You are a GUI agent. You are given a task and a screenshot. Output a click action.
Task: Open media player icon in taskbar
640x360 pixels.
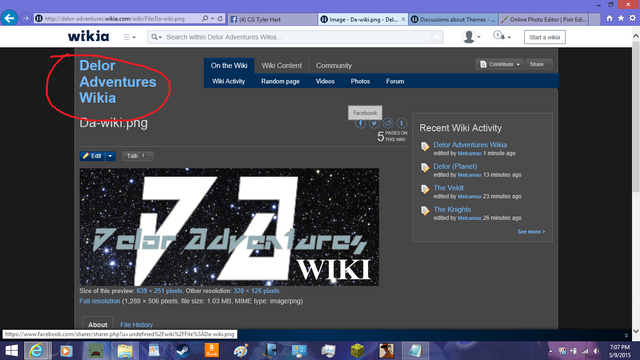[x=66, y=351]
